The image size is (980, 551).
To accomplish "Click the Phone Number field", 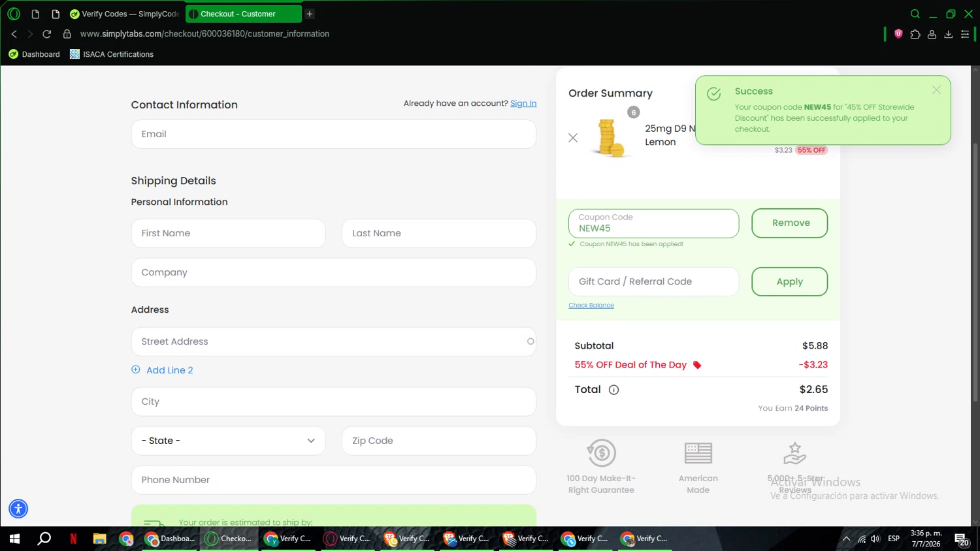I will (x=333, y=480).
